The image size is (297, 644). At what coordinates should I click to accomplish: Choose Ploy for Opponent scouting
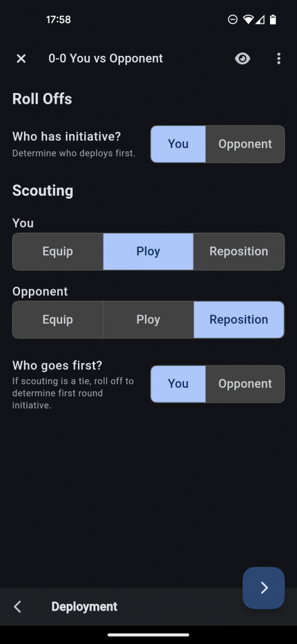pos(148,319)
